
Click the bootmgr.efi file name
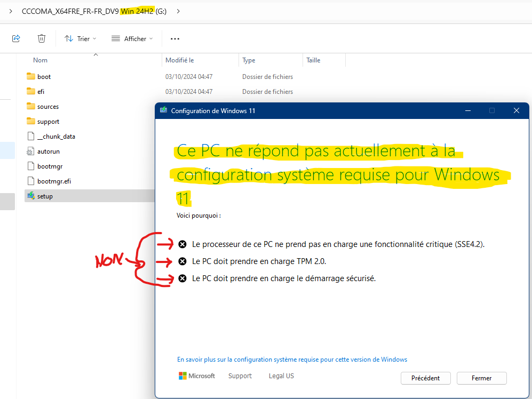[x=54, y=181]
